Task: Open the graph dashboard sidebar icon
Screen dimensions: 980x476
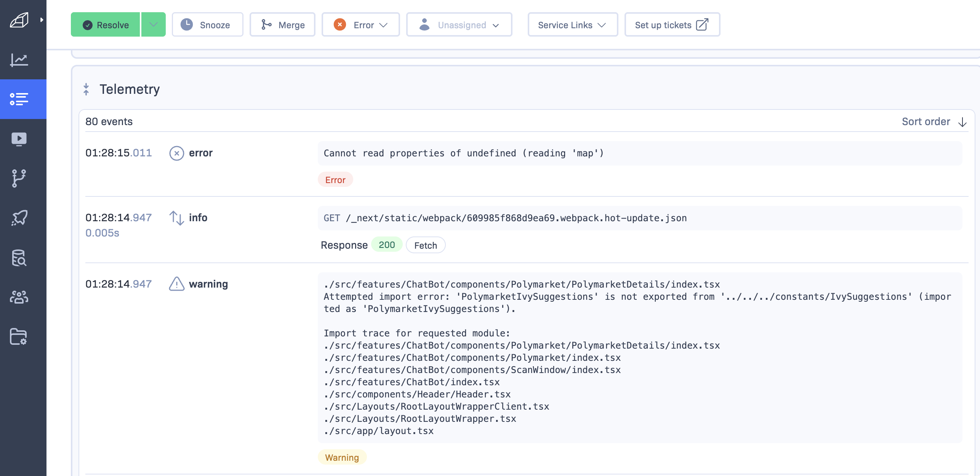Action: (19, 59)
